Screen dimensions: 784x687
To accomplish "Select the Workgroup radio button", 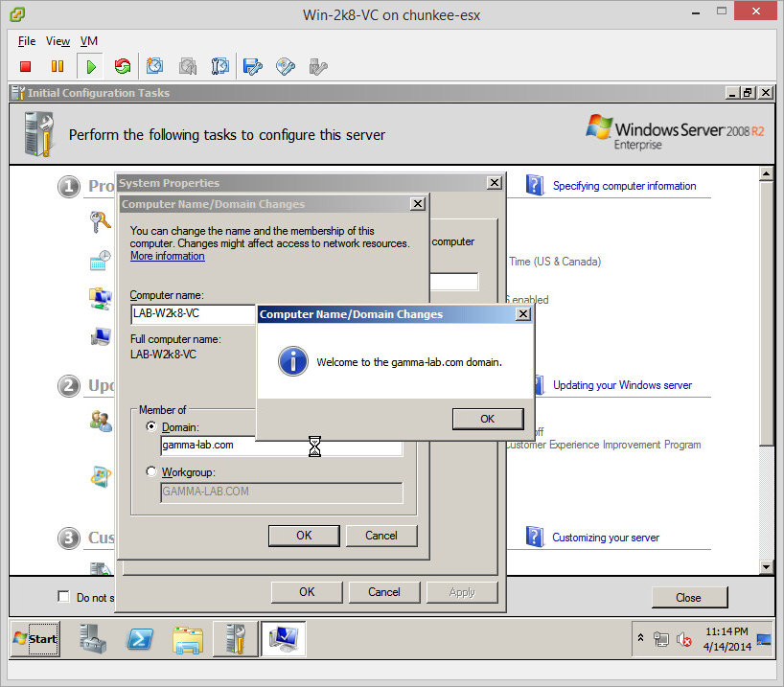I will coord(150,471).
